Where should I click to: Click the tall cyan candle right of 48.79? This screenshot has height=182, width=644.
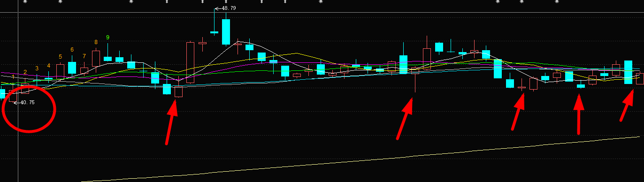226,32
